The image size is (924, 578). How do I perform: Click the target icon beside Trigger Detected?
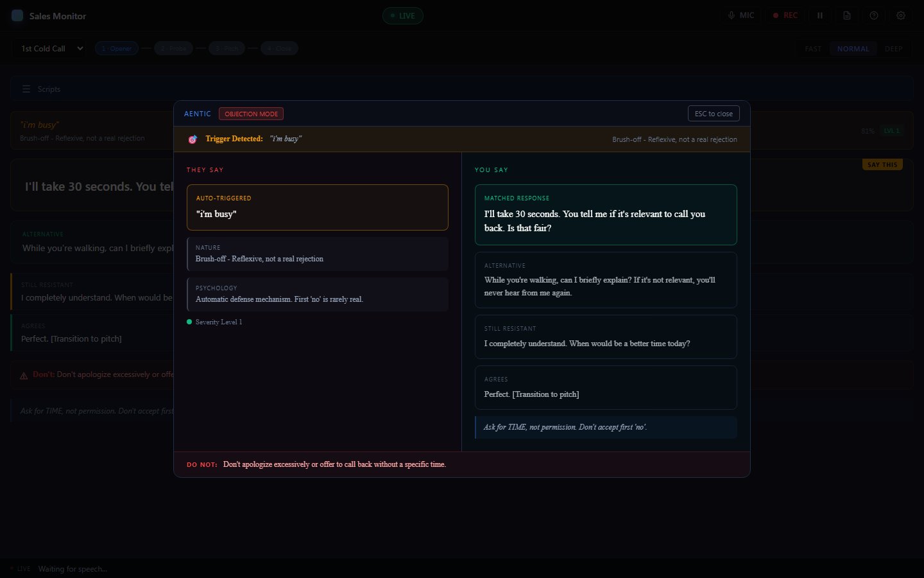pos(193,139)
